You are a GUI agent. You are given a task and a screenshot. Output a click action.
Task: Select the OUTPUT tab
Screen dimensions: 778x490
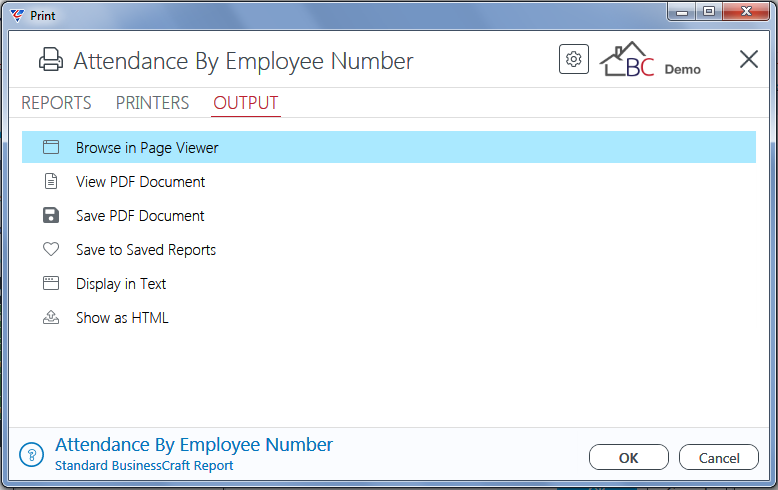tap(246, 103)
